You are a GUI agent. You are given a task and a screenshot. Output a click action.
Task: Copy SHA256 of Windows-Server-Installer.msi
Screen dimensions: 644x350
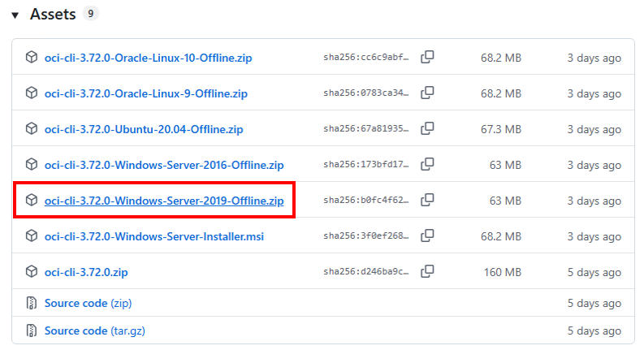427,236
